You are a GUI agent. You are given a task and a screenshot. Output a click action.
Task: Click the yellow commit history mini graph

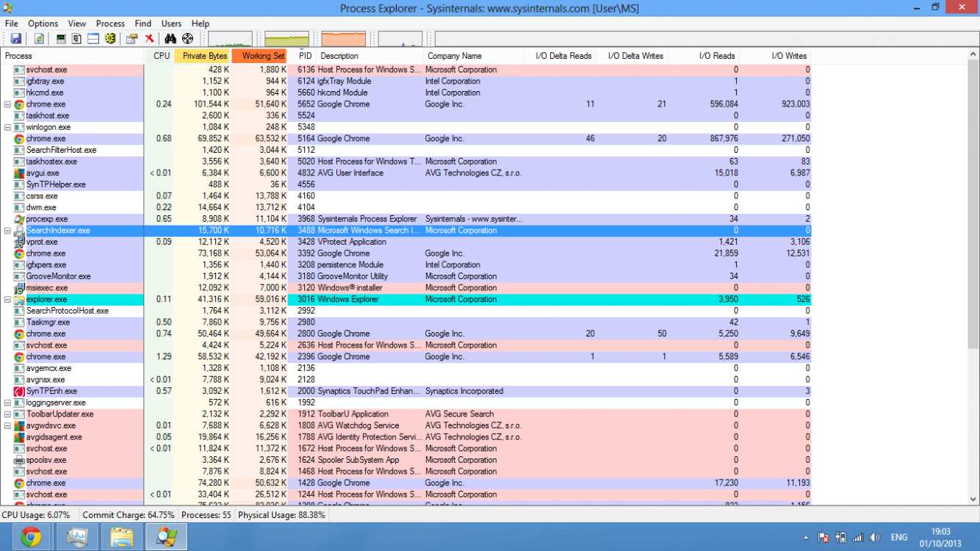click(x=287, y=39)
